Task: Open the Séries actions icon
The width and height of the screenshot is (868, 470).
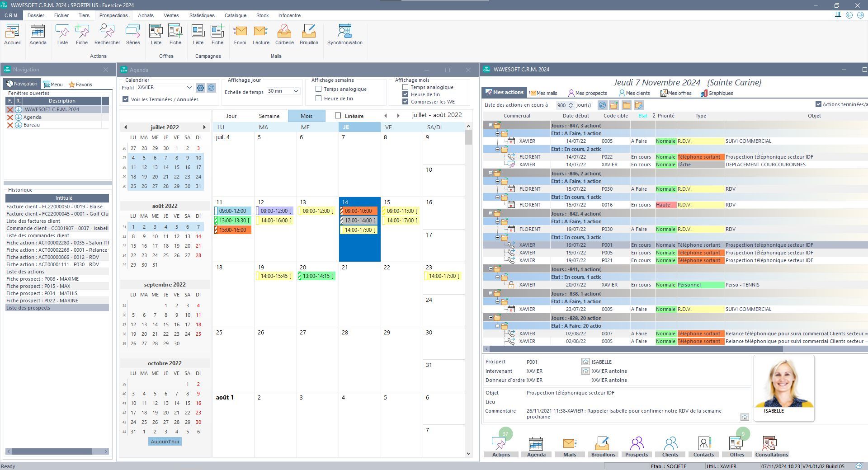Action: (133, 34)
